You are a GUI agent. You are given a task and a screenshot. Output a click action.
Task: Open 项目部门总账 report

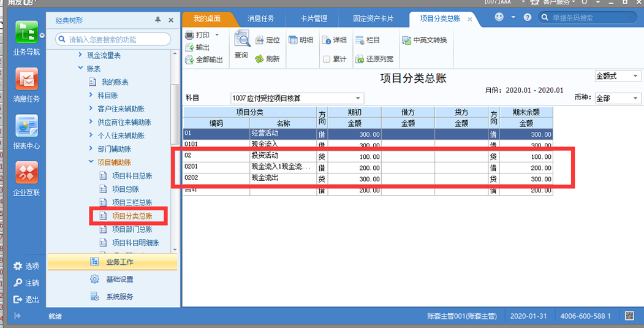132,229
